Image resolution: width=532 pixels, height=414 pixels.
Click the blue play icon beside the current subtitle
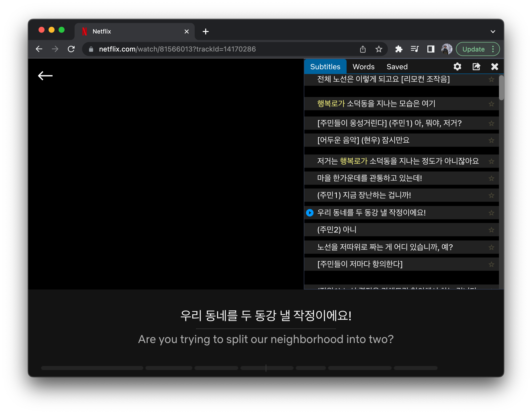click(310, 213)
